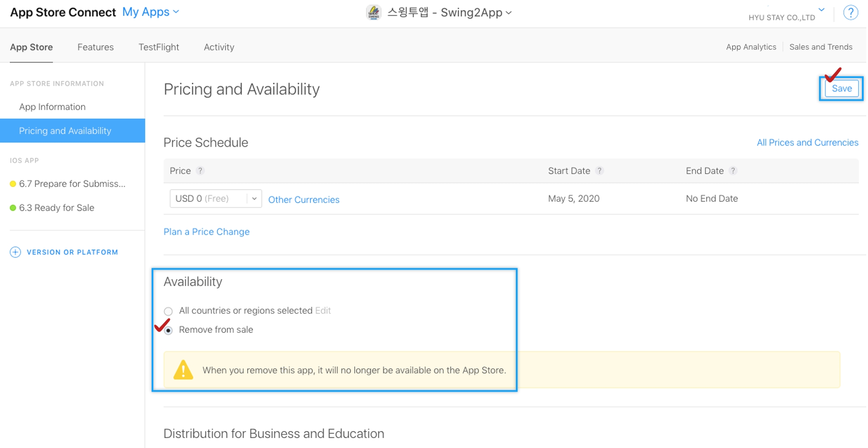Open the All Prices and Currencies link
The image size is (868, 448).
(807, 143)
